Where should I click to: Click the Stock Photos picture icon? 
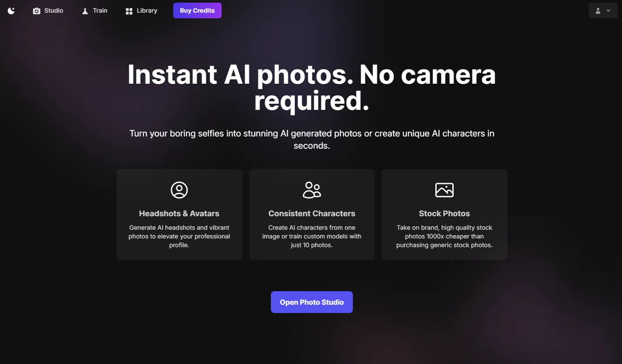(x=444, y=190)
